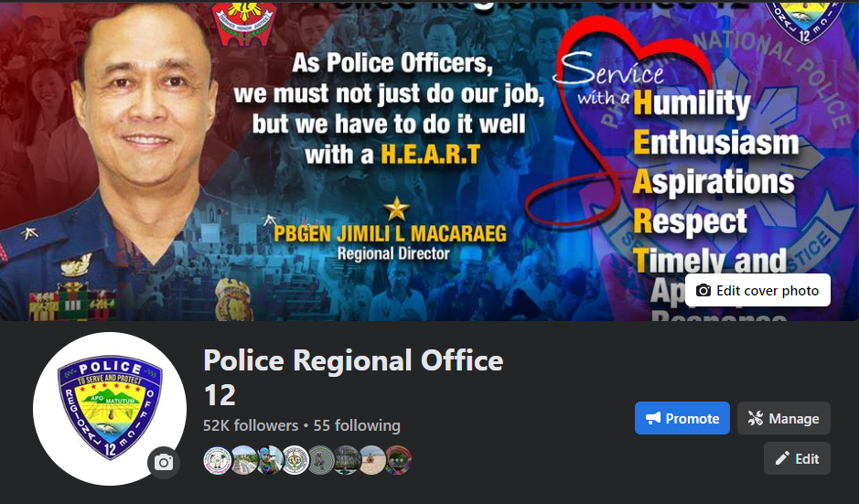This screenshot has width=859, height=504.
Task: Open the first follower avatar with round seal
Action: (217, 459)
